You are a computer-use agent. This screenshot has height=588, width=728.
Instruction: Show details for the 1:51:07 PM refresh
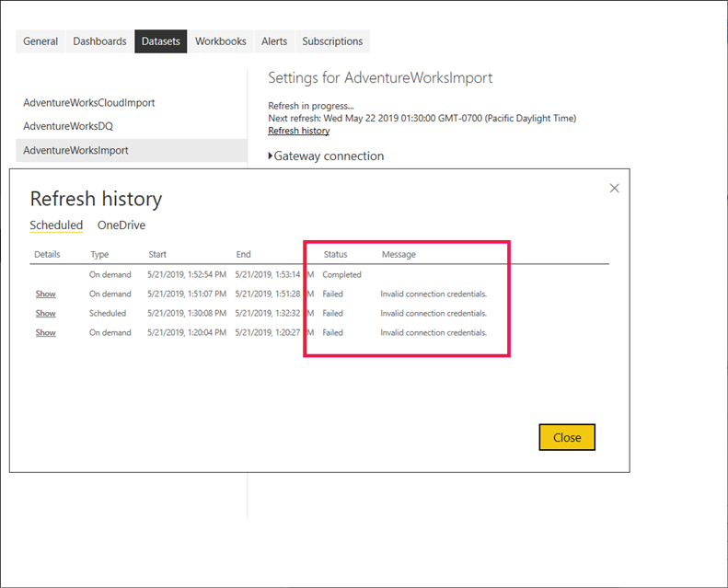tap(46, 294)
